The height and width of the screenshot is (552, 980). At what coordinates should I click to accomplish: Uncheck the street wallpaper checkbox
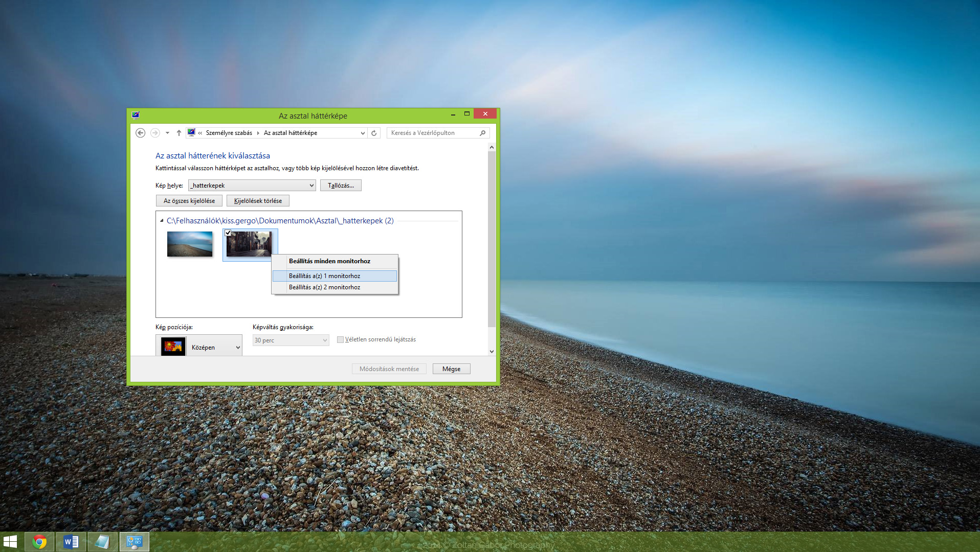(228, 233)
